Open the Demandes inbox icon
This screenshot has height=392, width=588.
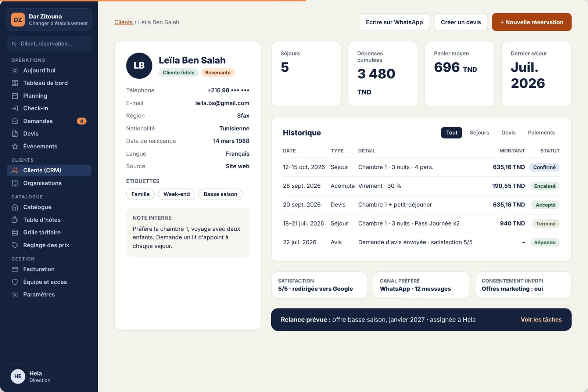pos(15,121)
